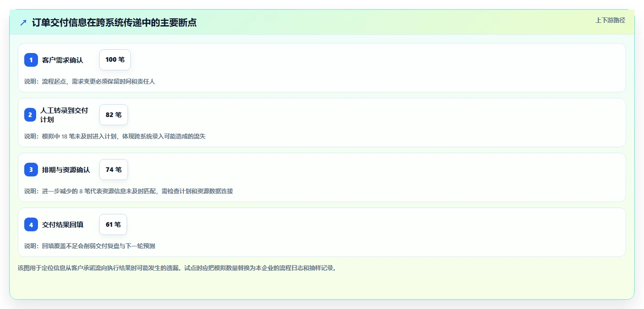Click the trend arrow icon beside the title
644x309 pixels.
tap(23, 22)
